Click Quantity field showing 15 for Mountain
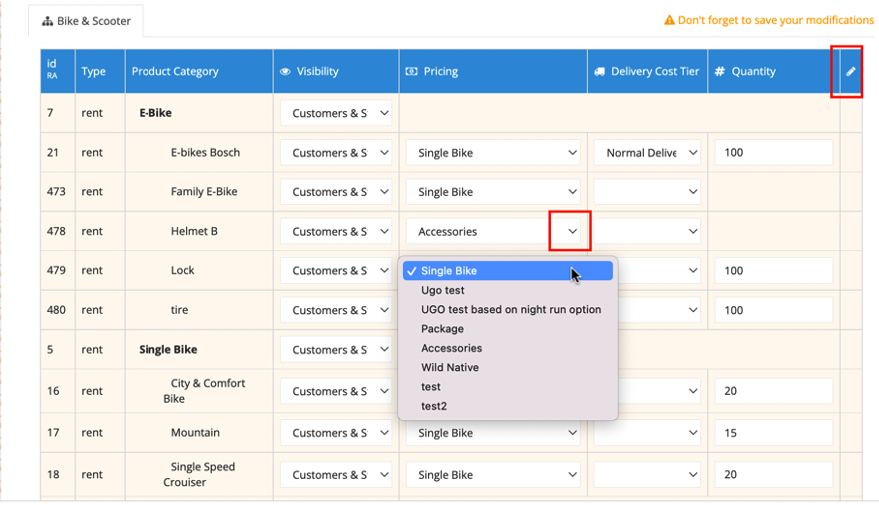This screenshot has width=879, height=505. click(x=774, y=433)
